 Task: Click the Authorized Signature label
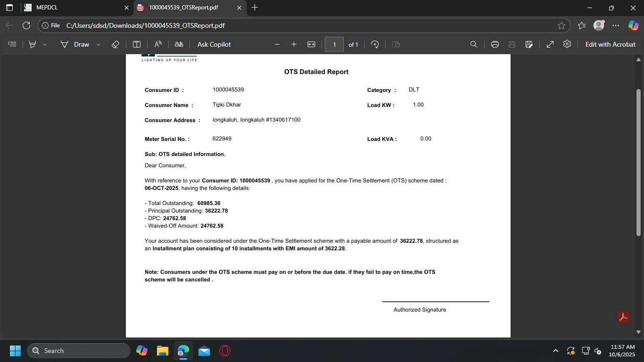(x=420, y=310)
